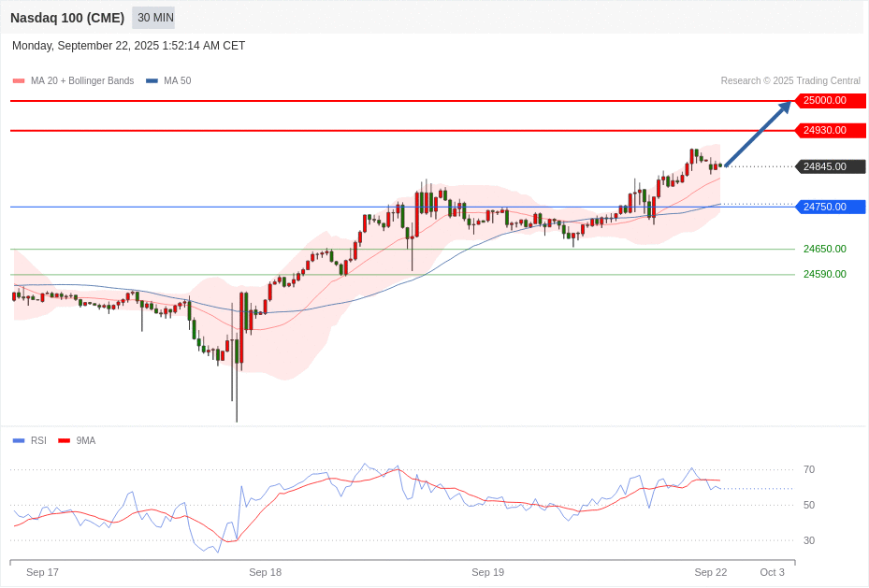Click the 9MA legend red swatch
The image size is (869, 588).
tap(65, 440)
